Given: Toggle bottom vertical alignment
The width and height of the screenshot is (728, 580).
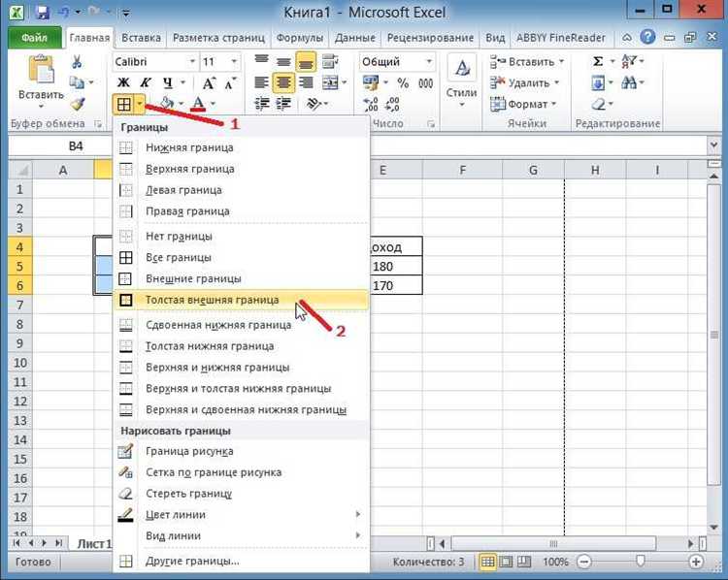Looking at the screenshot, I should pos(306,62).
